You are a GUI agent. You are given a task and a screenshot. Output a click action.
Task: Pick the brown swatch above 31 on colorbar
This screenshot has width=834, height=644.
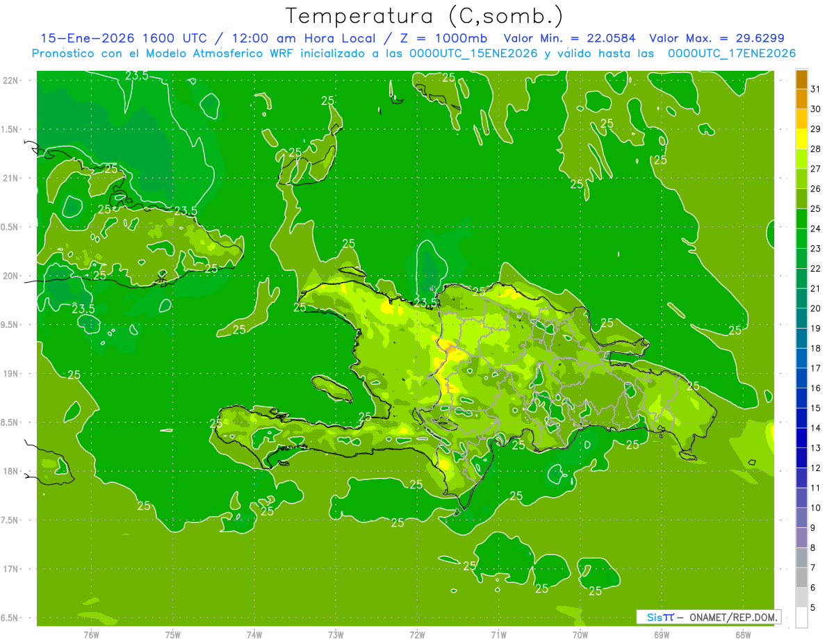click(801, 79)
